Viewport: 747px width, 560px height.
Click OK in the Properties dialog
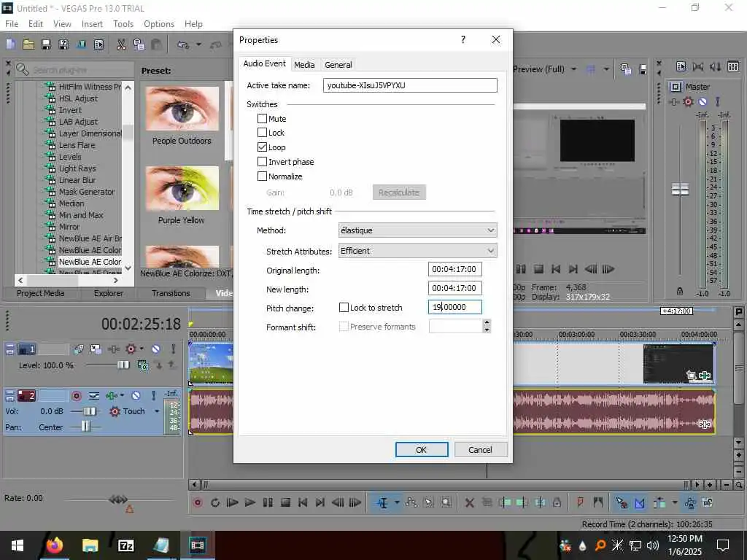click(422, 449)
